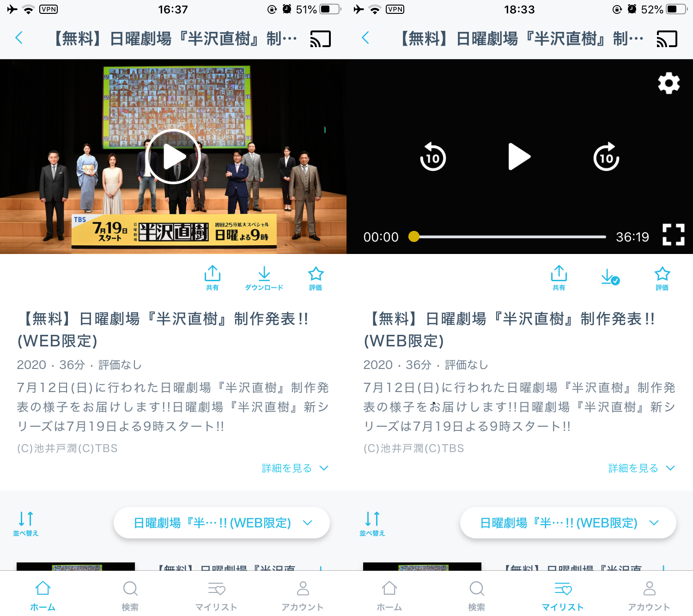Select ホーム tab on right screen
The height and width of the screenshot is (616, 693).
[389, 596]
